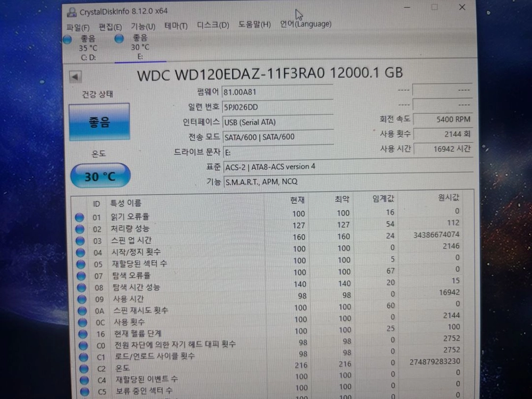Viewport: 532px width, 399px height.
Task: Minimize the CrystalDiskInfo window
Action: click(407, 8)
